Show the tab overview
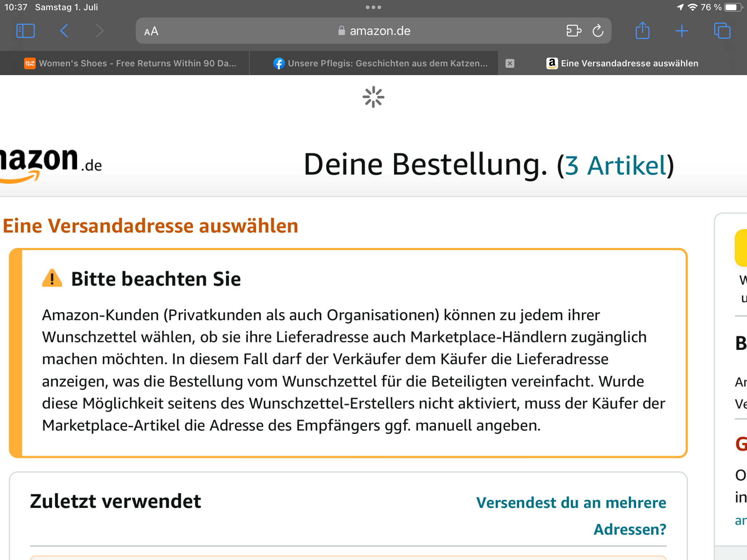 coord(722,31)
